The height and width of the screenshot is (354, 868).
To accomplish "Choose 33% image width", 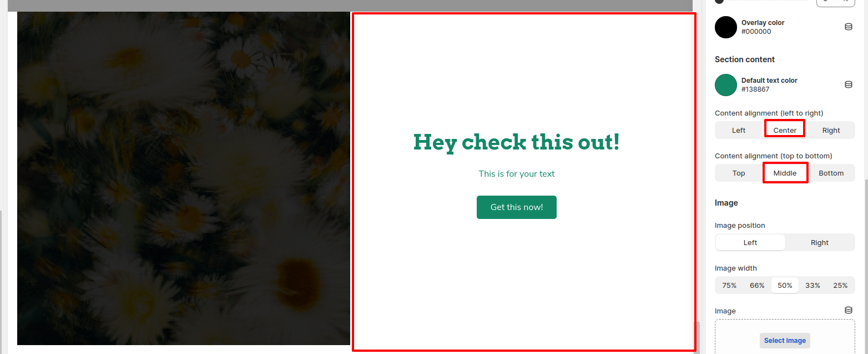I will 813,285.
